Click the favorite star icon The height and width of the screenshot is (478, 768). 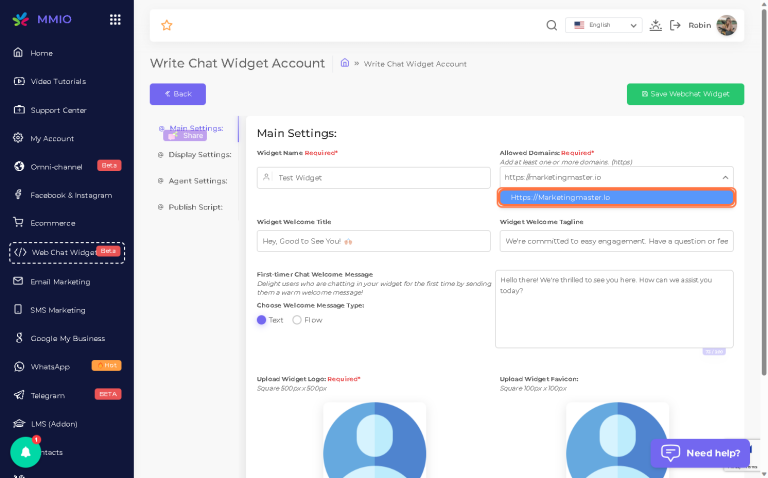coord(167,25)
